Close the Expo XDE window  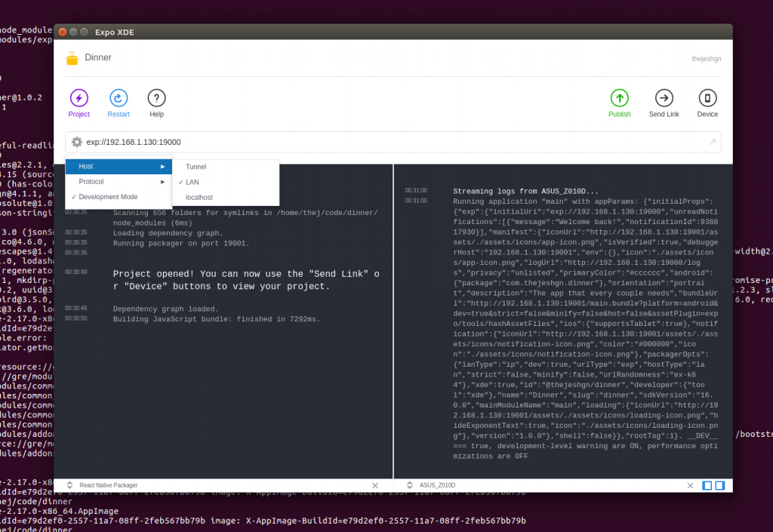click(63, 32)
